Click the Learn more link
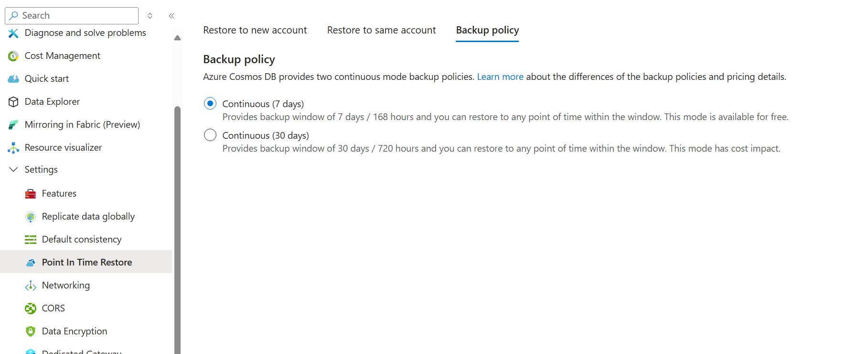Screen dimensions: 868x354 tap(500, 77)
